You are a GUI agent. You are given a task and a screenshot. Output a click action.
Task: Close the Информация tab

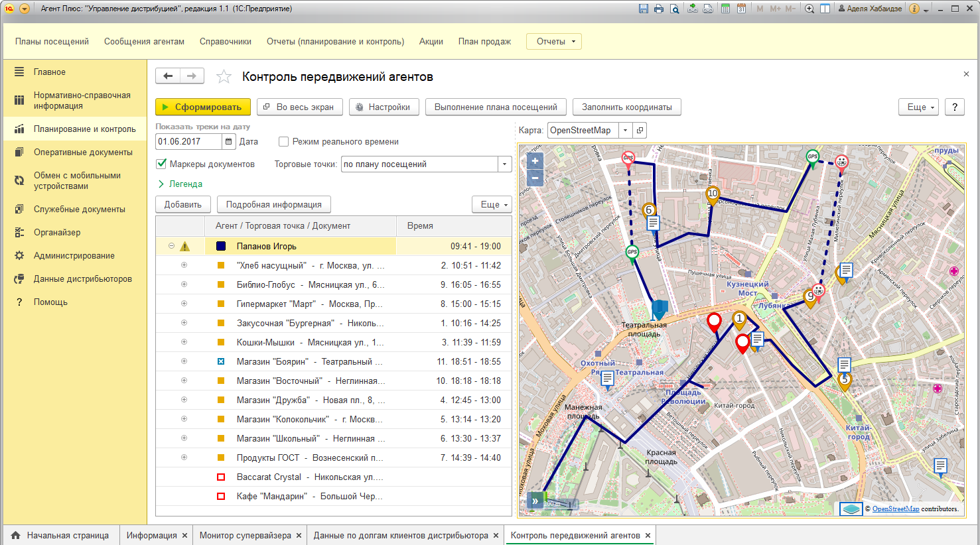[x=184, y=535]
